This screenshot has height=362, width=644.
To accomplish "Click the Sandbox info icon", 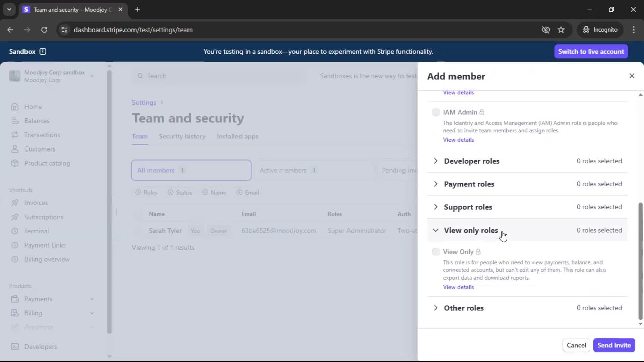I will 43,51.
